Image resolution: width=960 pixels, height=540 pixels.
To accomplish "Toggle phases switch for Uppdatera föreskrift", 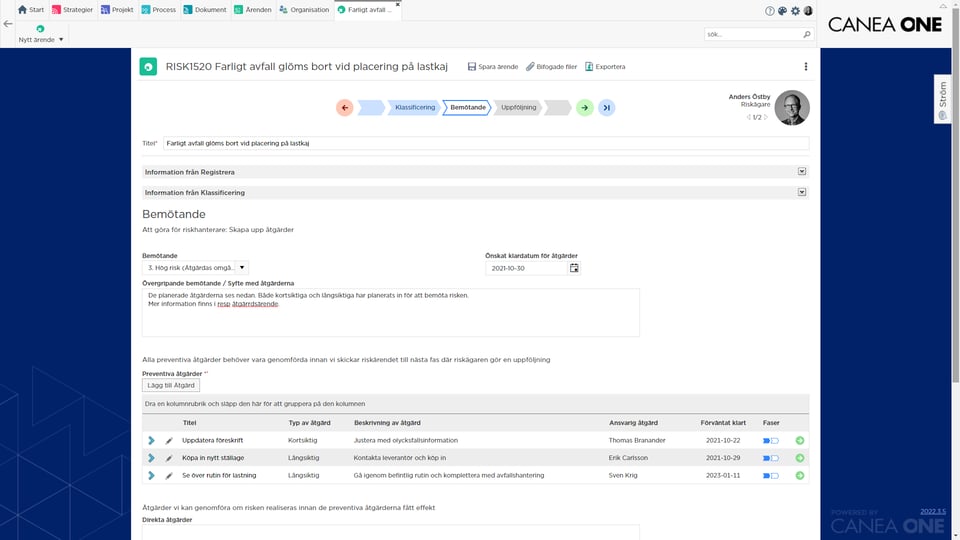I will pos(771,441).
